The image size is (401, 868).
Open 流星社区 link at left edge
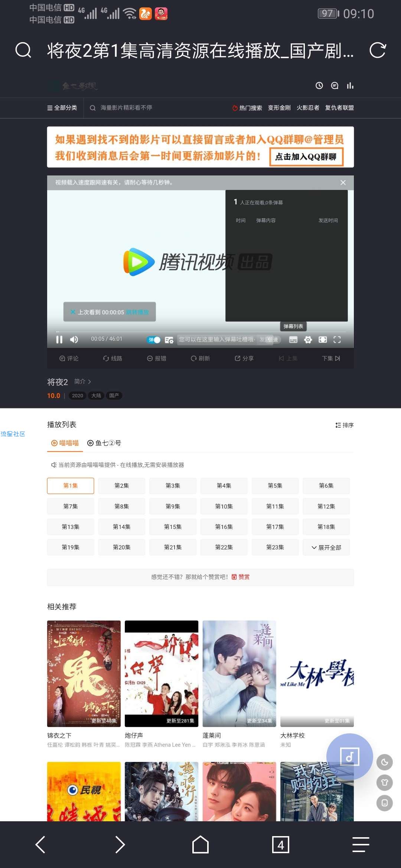click(x=13, y=434)
